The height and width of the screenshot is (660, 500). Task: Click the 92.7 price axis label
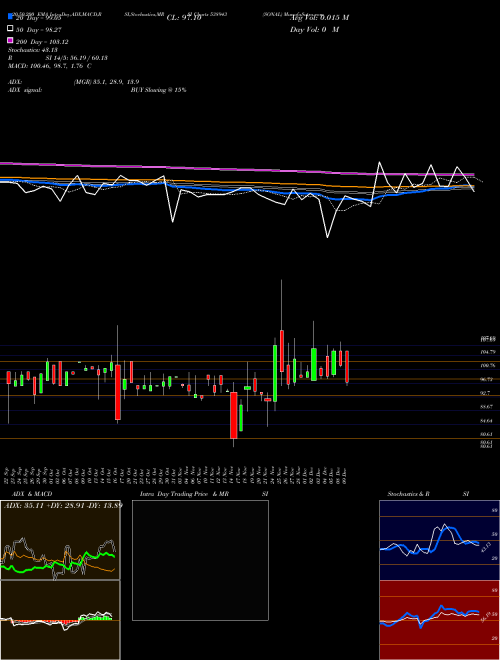[x=485, y=393]
